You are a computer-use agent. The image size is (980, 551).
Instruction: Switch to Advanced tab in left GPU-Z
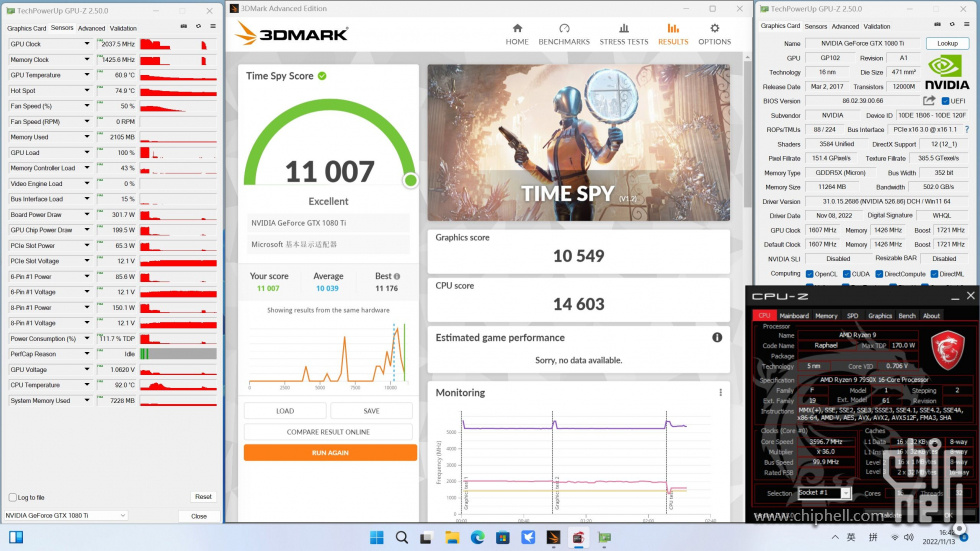tap(91, 28)
